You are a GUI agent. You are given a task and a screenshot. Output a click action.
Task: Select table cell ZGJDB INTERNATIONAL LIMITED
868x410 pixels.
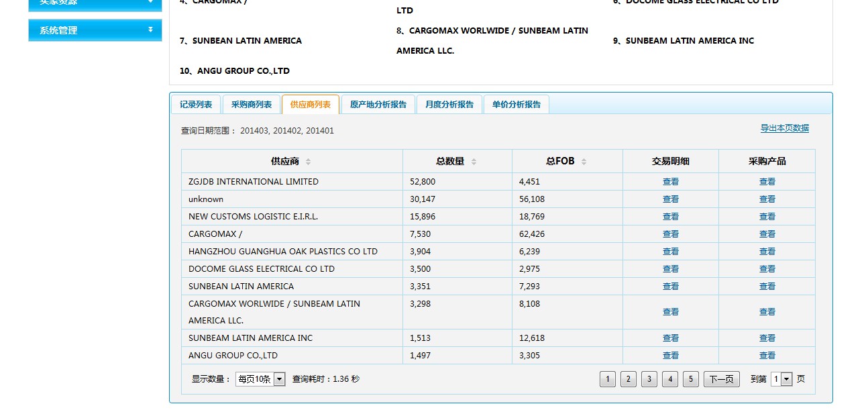click(x=292, y=182)
